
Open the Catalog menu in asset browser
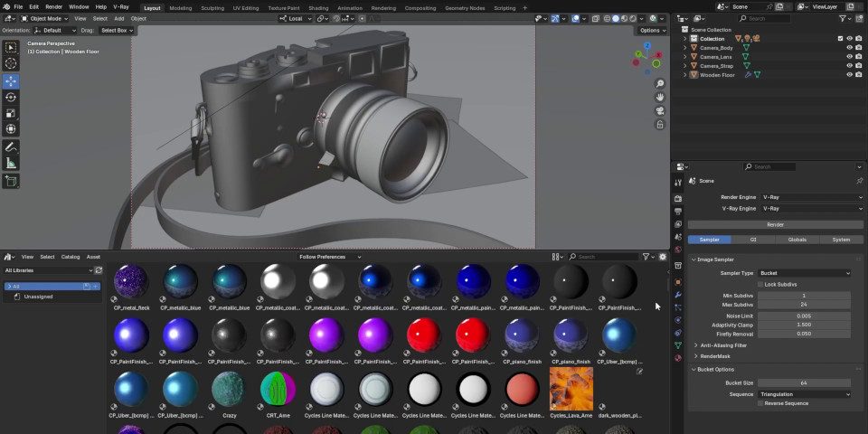point(71,257)
